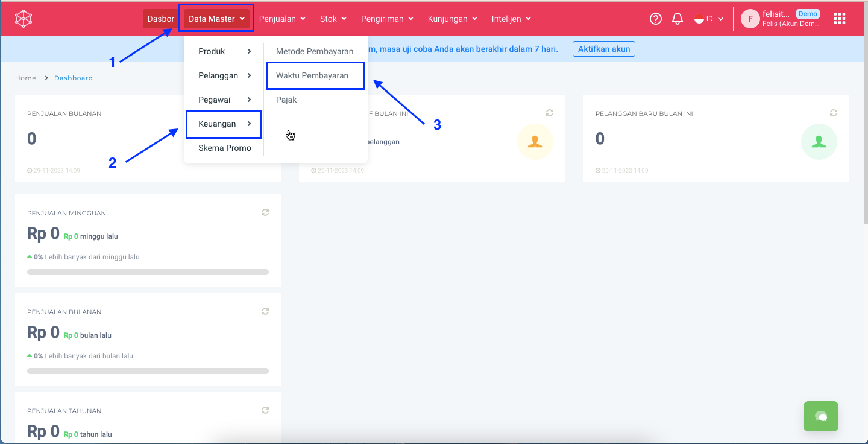This screenshot has height=444, width=868.
Task: Expand the Stok dropdown menu
Action: pyautogui.click(x=333, y=19)
